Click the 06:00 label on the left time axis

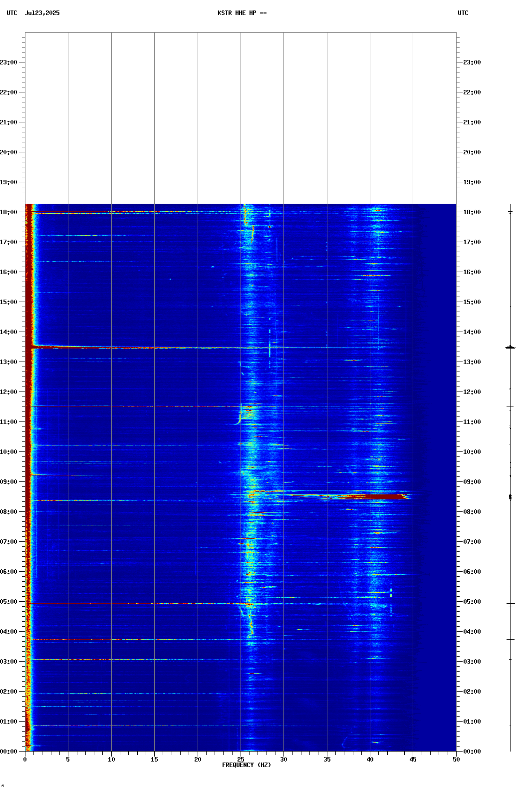[8, 572]
